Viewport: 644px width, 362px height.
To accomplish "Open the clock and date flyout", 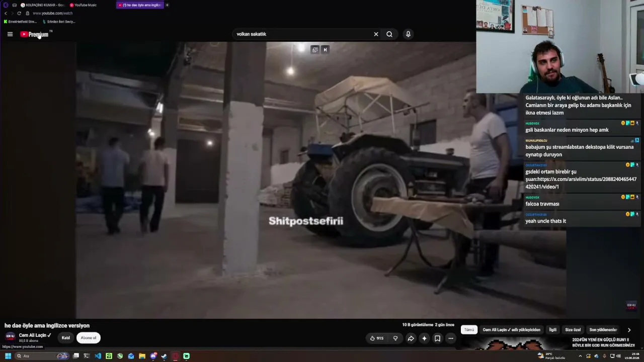I will pyautogui.click(x=631, y=356).
